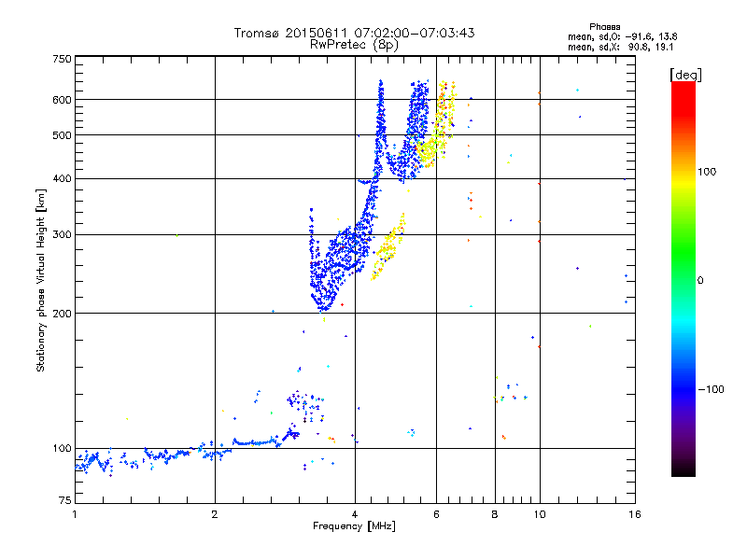Screen dimensions: 747x560
Task: Click the y-axis tick label '75'
Action: (x=65, y=500)
